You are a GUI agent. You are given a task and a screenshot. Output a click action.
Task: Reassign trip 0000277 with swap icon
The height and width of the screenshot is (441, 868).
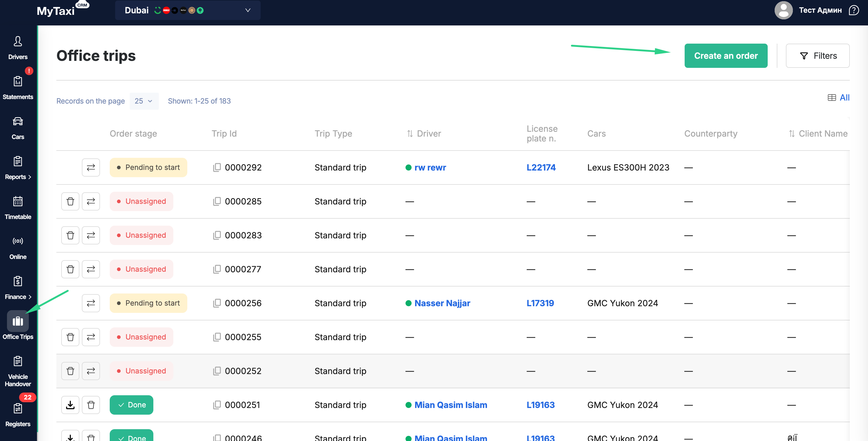click(x=91, y=269)
